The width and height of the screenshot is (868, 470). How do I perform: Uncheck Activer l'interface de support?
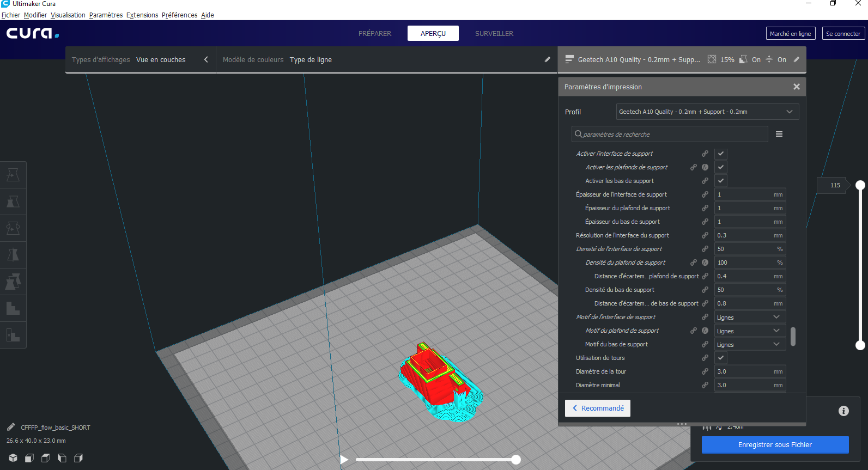pos(721,154)
